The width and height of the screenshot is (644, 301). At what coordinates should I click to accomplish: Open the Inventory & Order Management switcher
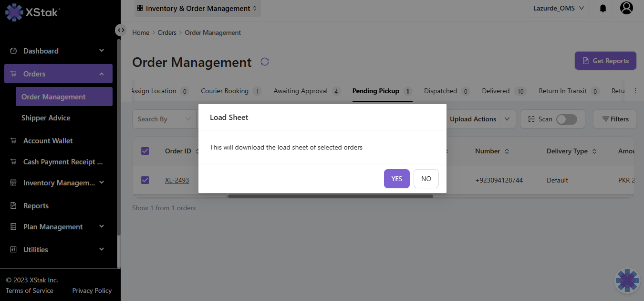point(197,9)
